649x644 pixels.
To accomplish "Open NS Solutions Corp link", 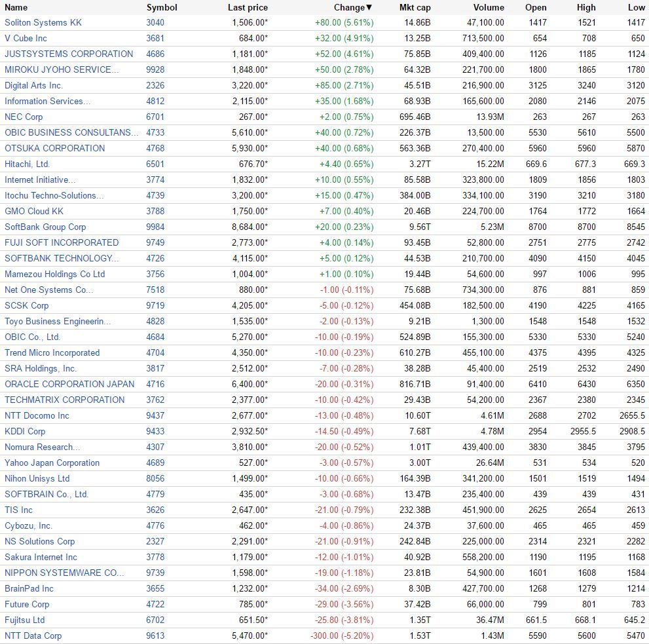I will (40, 542).
